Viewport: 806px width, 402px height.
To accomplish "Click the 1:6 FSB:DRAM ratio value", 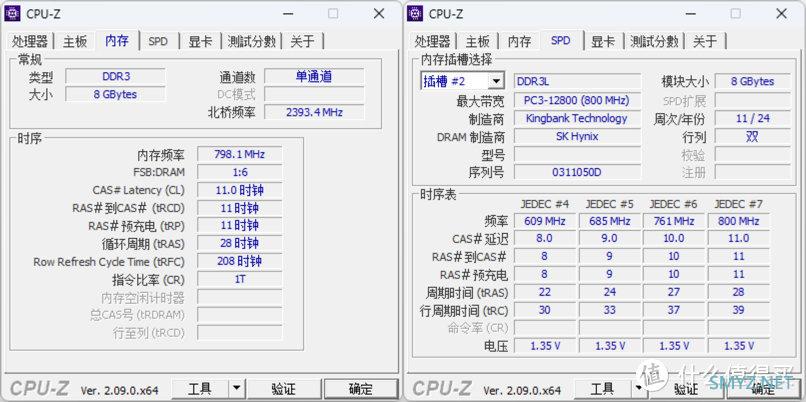I will pyautogui.click(x=240, y=172).
